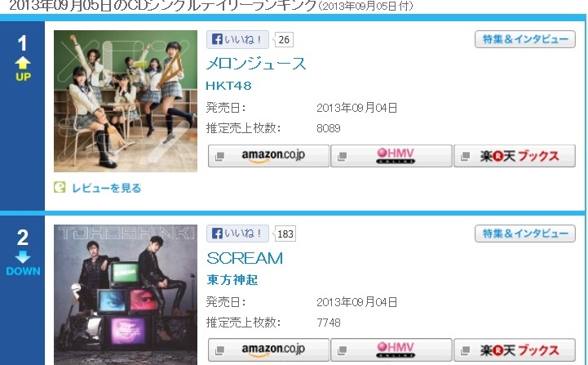Click the レビューを見る review link
588x365 pixels.
tap(107, 188)
